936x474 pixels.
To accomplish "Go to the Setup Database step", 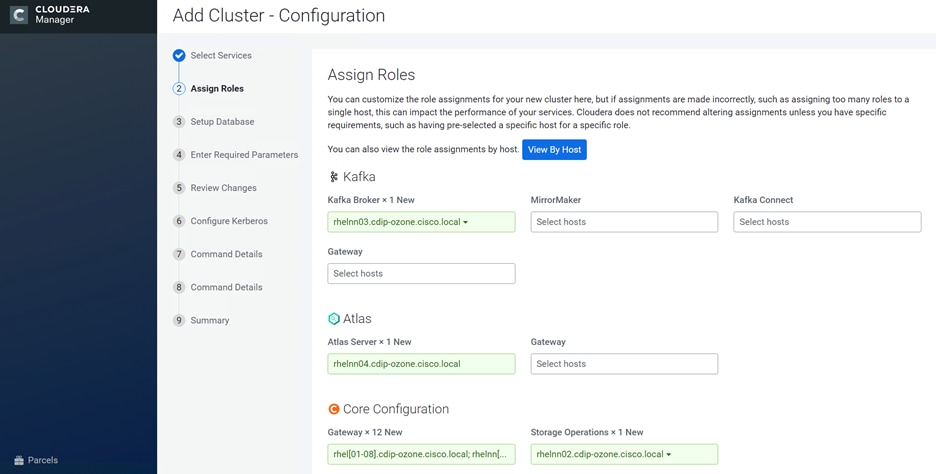I will (222, 122).
